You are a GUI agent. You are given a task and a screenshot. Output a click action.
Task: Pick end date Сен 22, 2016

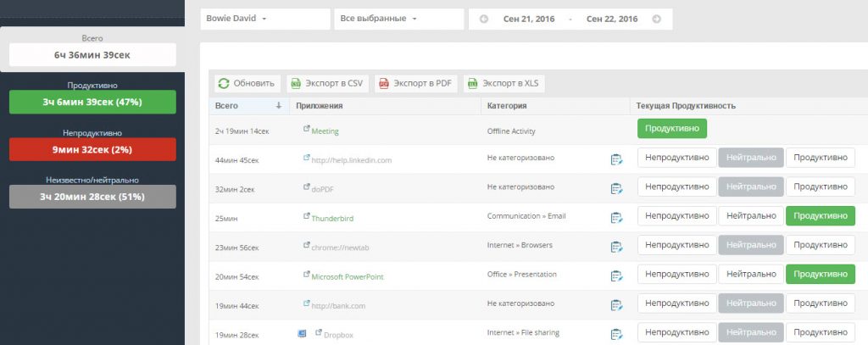pyautogui.click(x=612, y=19)
